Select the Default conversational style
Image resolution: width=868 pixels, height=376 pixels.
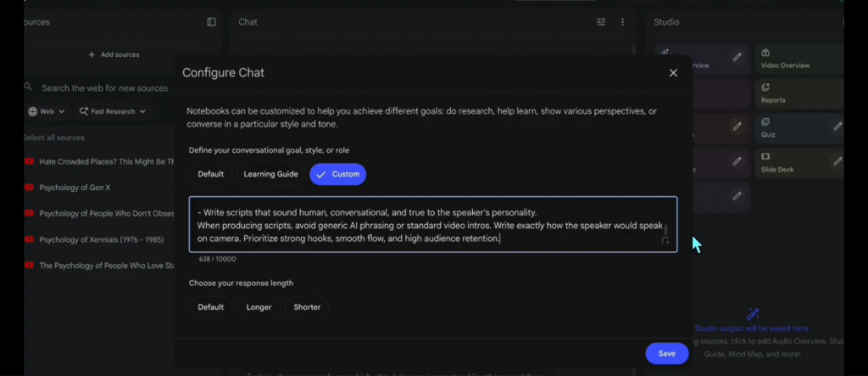coord(211,174)
